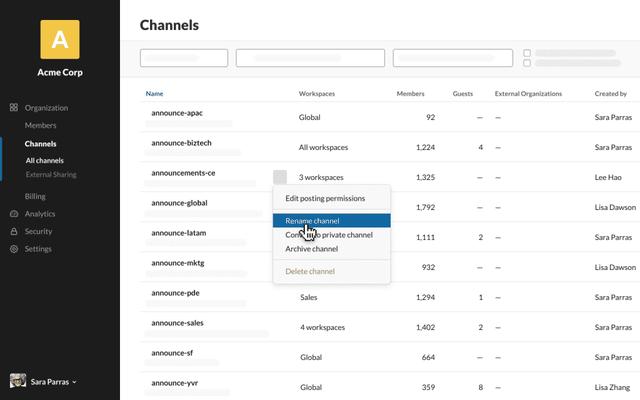The height and width of the screenshot is (400, 640).
Task: Go to External Sharing in sidebar
Action: (x=51, y=174)
